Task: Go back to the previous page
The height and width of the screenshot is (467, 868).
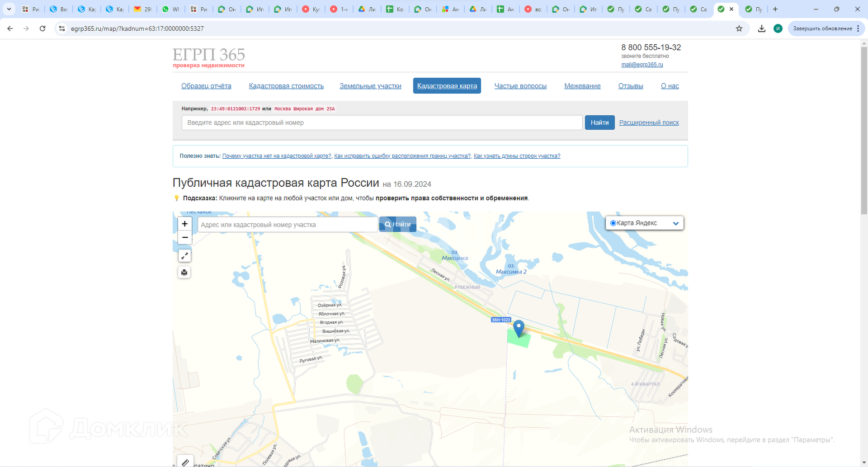Action: click(10, 28)
